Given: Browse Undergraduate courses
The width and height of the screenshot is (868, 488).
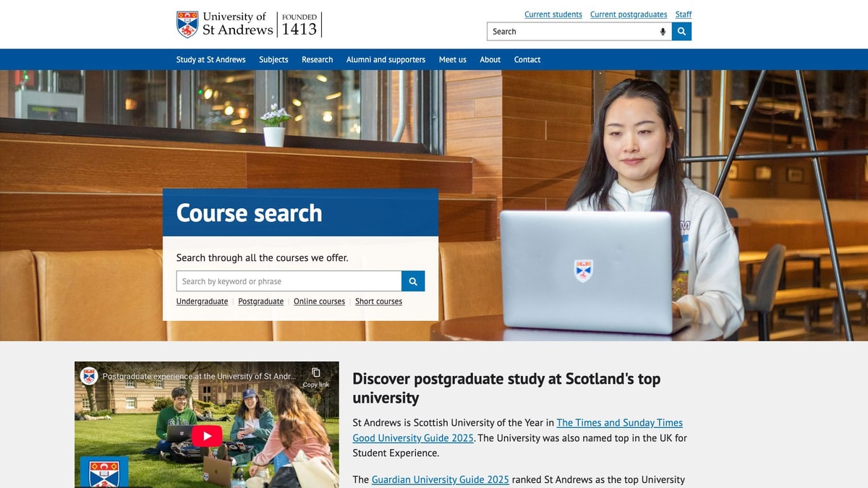Looking at the screenshot, I should pyautogui.click(x=202, y=301).
